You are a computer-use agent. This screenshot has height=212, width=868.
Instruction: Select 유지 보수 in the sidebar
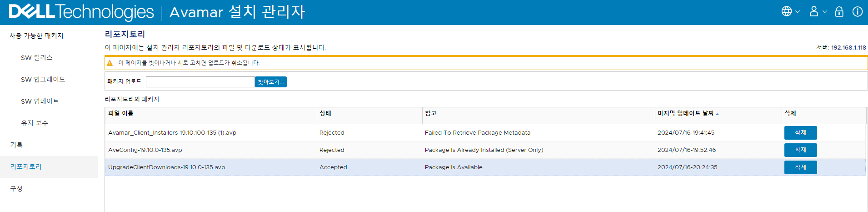[35, 123]
